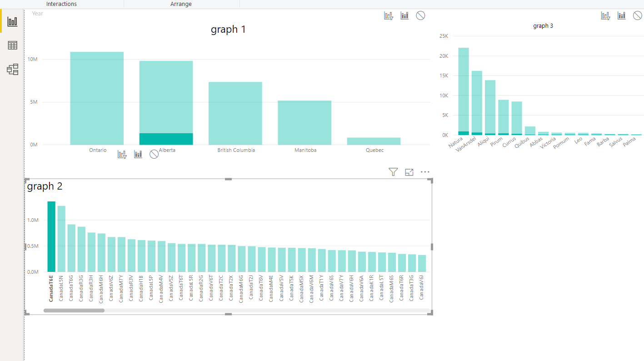
Task: Open filters on graph 2 visual
Action: pyautogui.click(x=393, y=172)
